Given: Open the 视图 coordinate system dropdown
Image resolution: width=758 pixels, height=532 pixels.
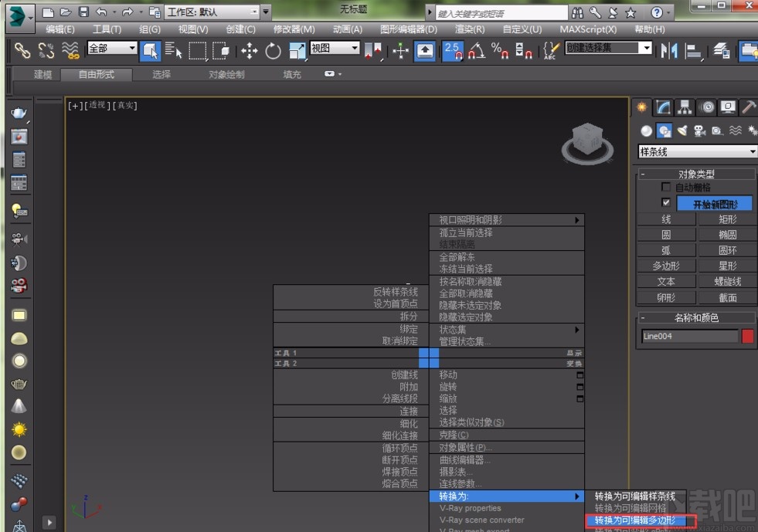Looking at the screenshot, I should (334, 49).
